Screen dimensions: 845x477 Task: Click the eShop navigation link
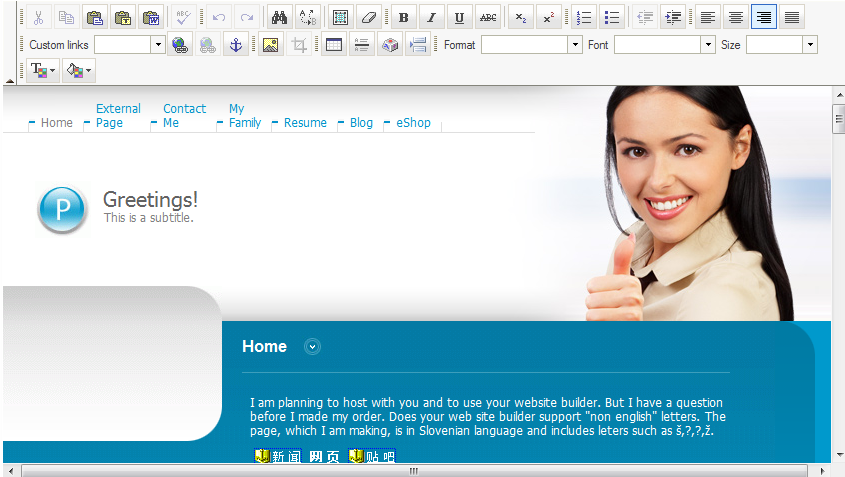click(413, 123)
